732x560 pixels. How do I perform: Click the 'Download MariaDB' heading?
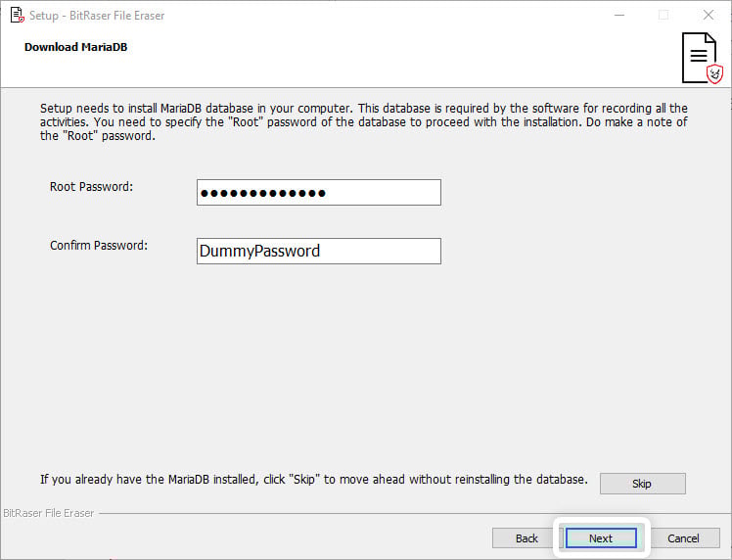(x=75, y=47)
